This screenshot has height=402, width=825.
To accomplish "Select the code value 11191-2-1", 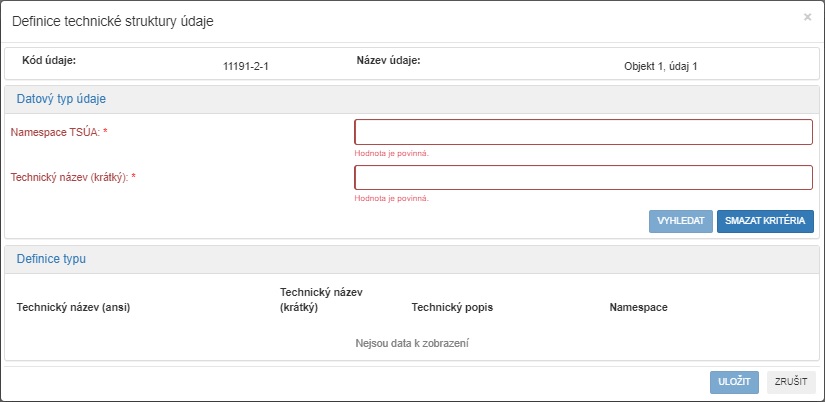I will (246, 66).
